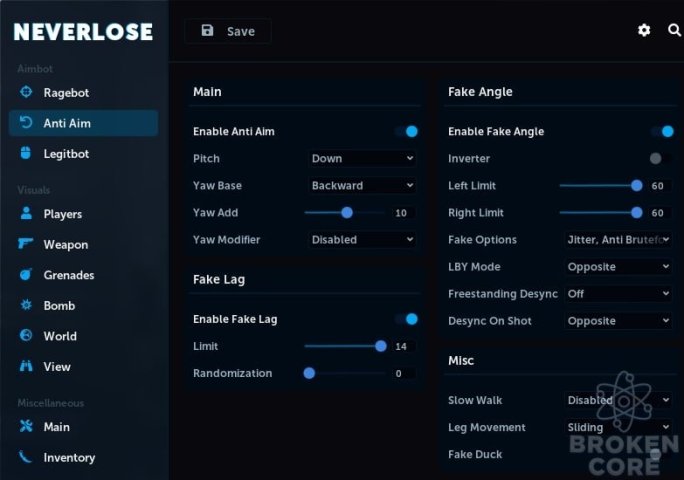
Task: Click the search magnifier icon
Action: (x=674, y=30)
